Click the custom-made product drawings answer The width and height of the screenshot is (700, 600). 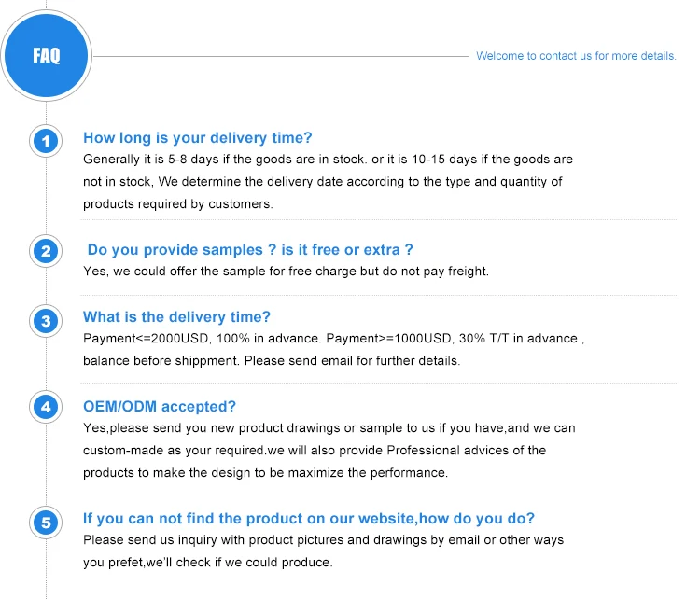point(329,428)
